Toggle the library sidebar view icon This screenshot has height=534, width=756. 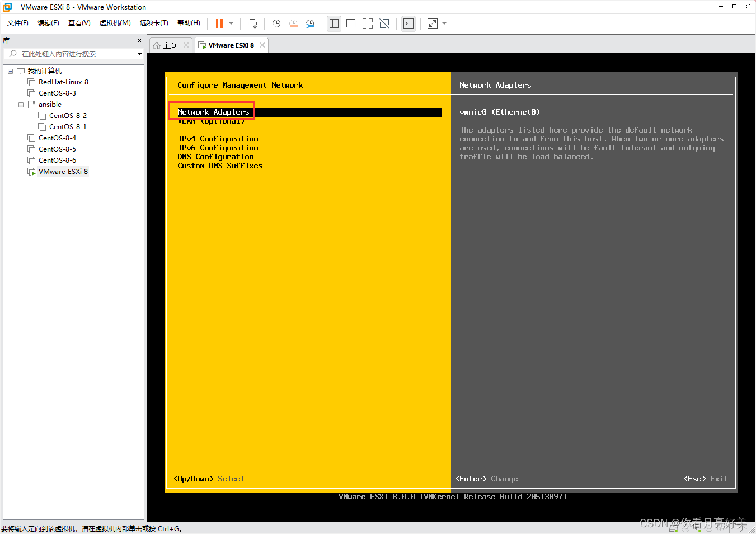coord(334,23)
